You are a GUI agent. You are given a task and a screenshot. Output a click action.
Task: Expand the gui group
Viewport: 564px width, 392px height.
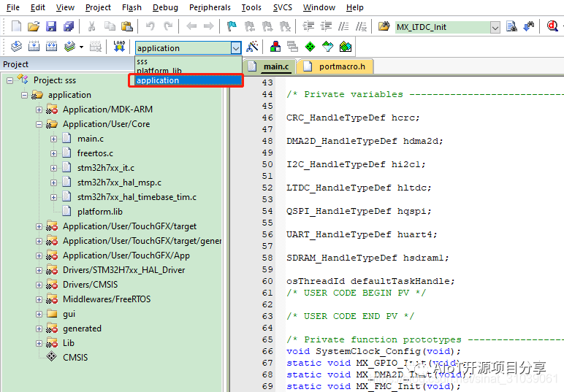39,314
